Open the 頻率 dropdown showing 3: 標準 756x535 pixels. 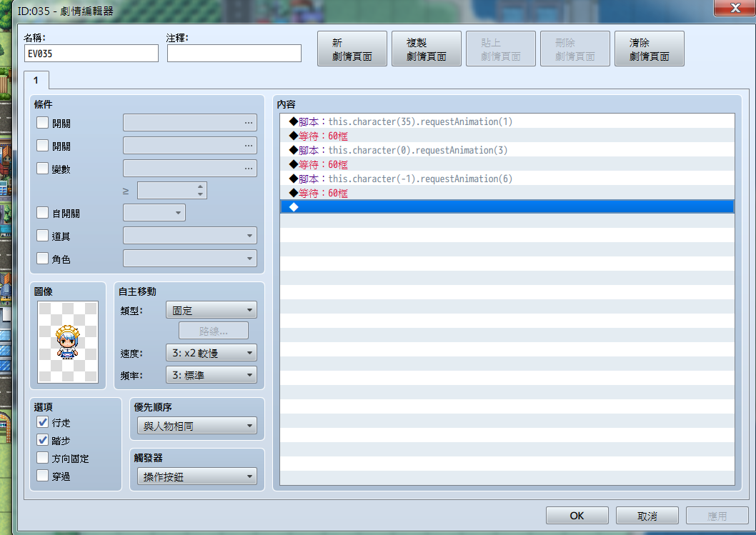pos(212,375)
